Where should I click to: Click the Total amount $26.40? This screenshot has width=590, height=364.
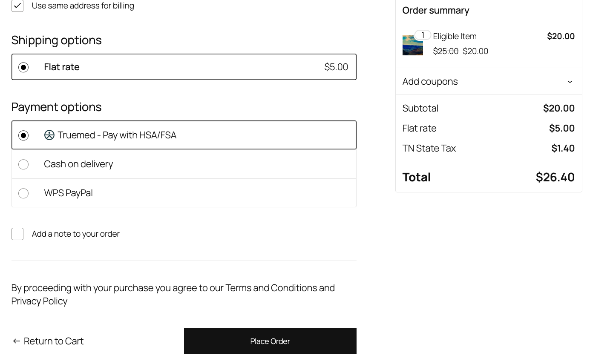coord(555,177)
